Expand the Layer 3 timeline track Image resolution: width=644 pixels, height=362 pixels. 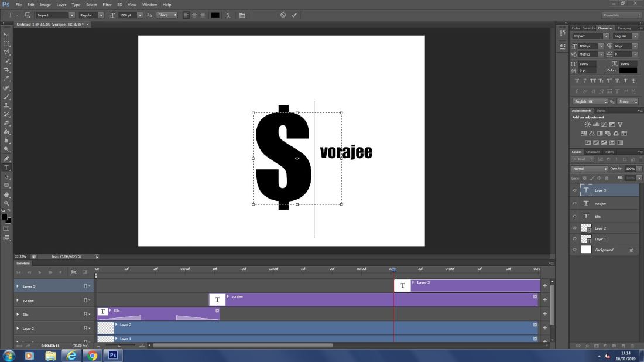point(18,286)
